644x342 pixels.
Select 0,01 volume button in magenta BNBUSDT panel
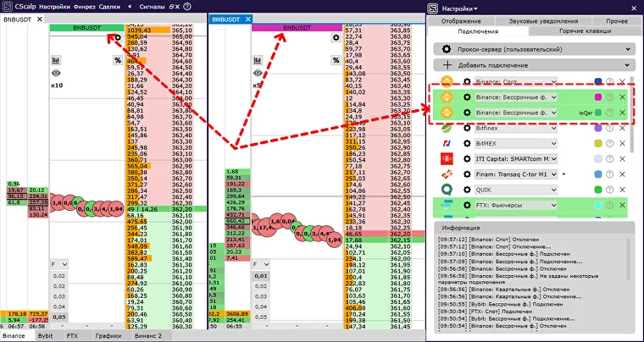261,276
